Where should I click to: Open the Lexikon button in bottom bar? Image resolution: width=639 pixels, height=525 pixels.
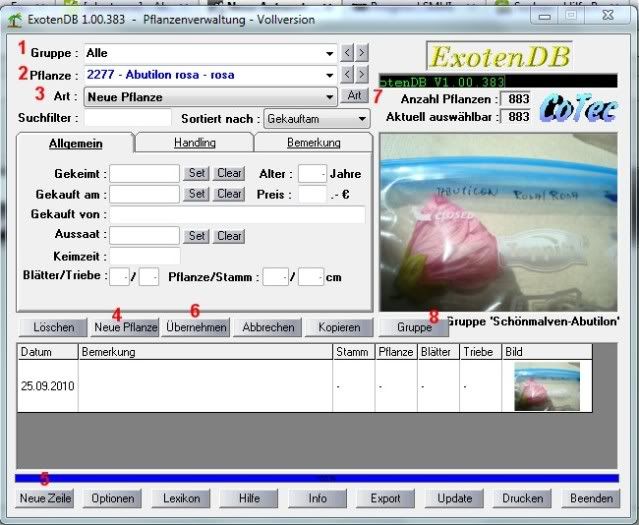coord(181,498)
